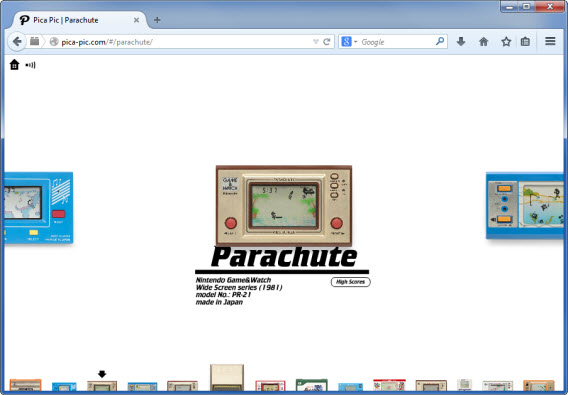Open the Google search engine dropdown
Viewport: 568px width, 395px height.
[x=349, y=42]
